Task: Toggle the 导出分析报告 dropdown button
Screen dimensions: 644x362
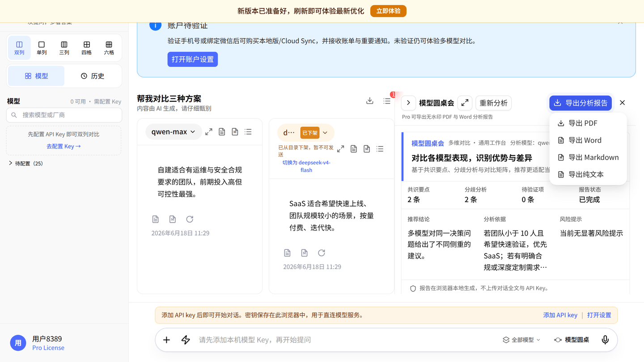Action: tap(580, 103)
